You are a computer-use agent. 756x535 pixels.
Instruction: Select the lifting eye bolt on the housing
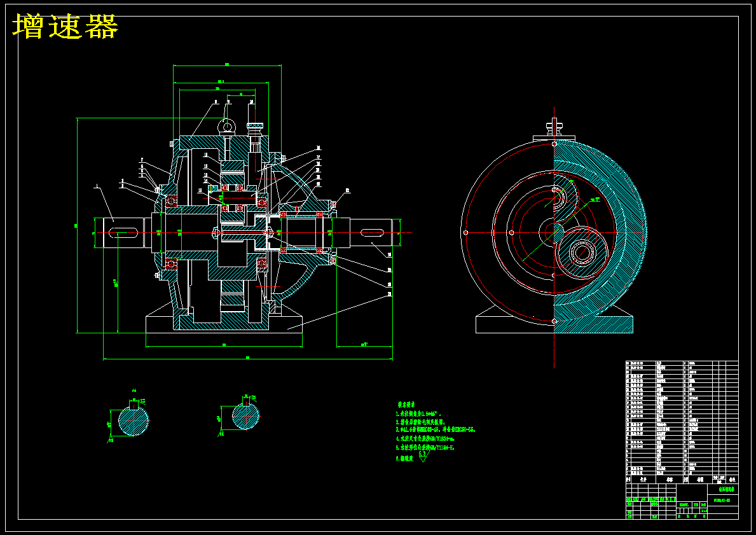[x=226, y=126]
